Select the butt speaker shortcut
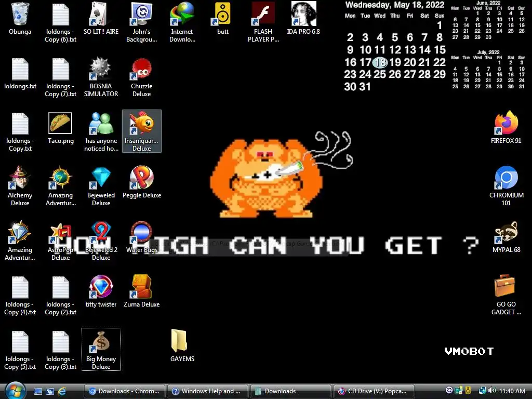This screenshot has width=532, height=399. (222, 19)
